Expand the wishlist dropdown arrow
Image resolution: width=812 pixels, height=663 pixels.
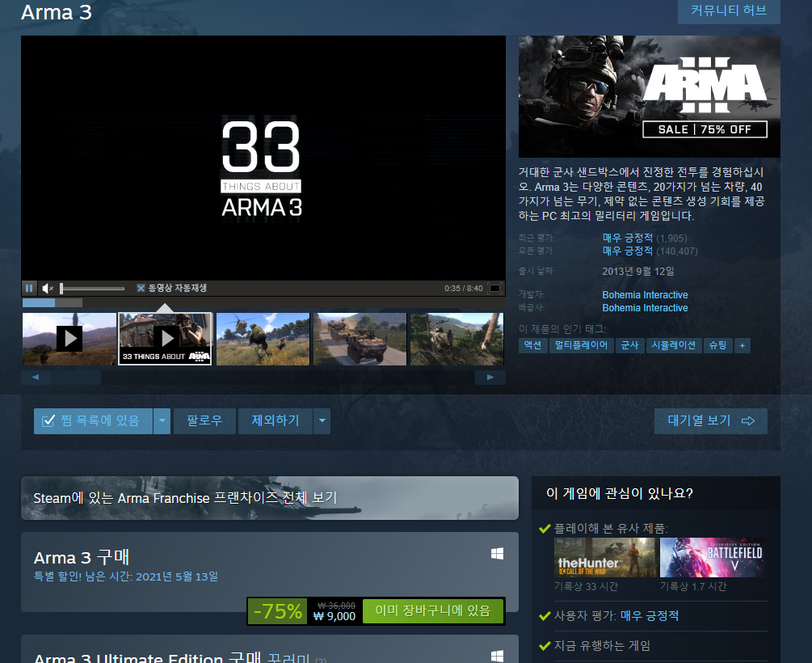click(x=162, y=421)
